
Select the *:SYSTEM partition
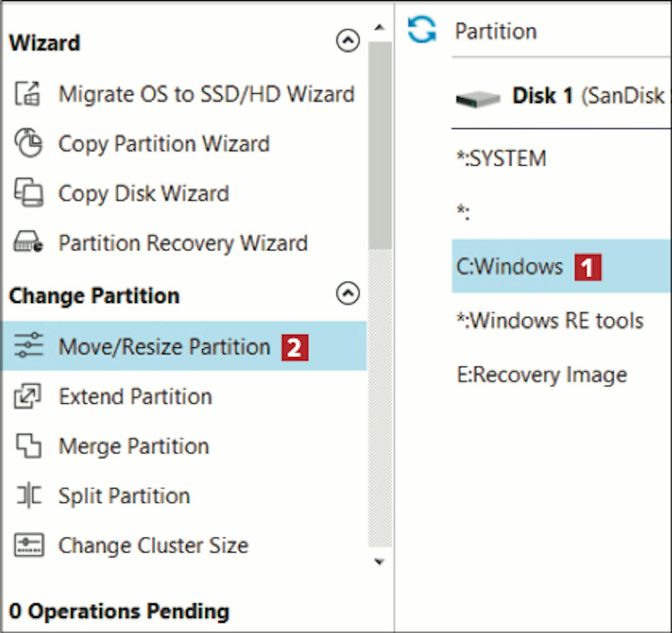pos(501,158)
